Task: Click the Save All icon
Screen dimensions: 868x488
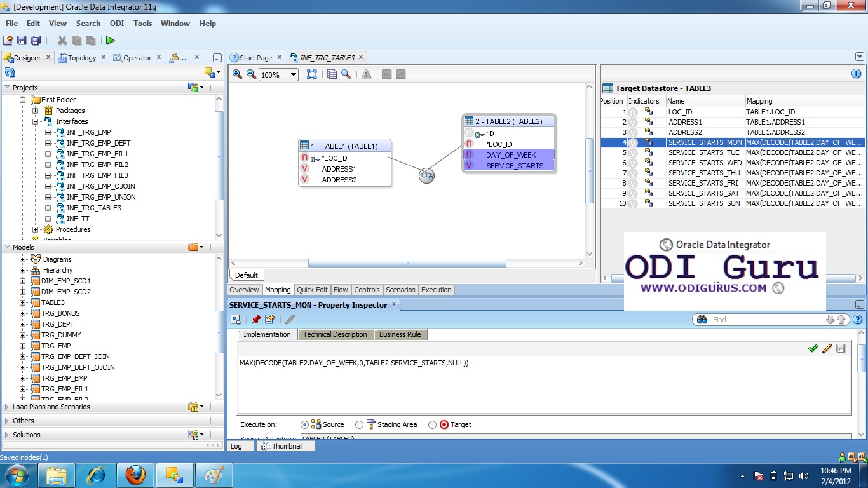Action: 36,40
